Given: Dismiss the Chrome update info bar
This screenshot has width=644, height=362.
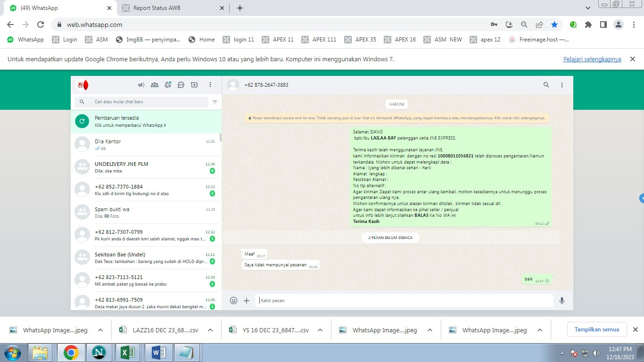Looking at the screenshot, I should [x=633, y=59].
